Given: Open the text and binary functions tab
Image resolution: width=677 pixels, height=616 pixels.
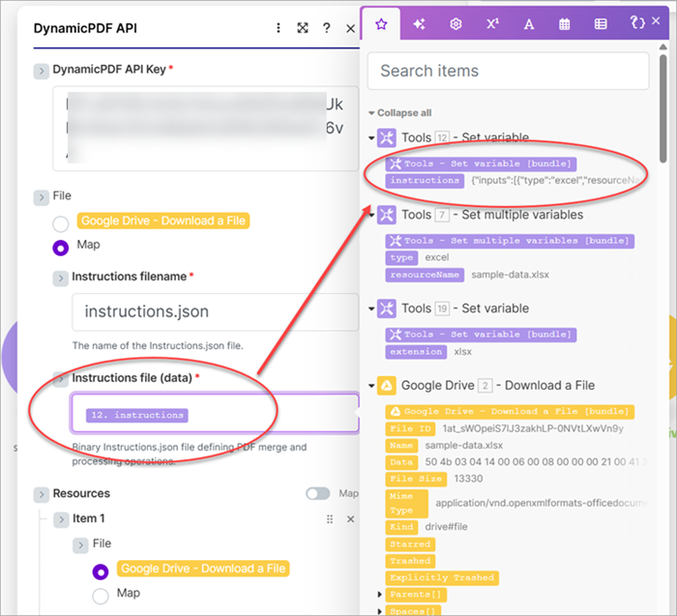Looking at the screenshot, I should click(x=529, y=24).
